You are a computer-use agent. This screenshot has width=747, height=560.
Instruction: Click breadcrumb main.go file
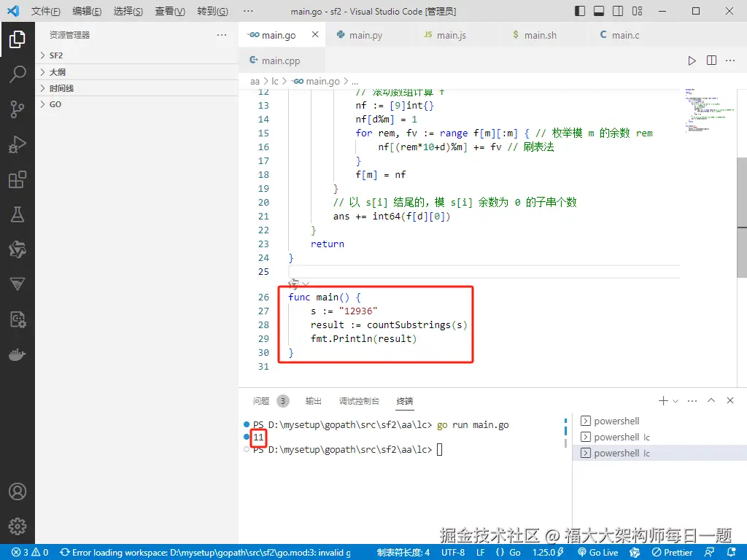317,82
